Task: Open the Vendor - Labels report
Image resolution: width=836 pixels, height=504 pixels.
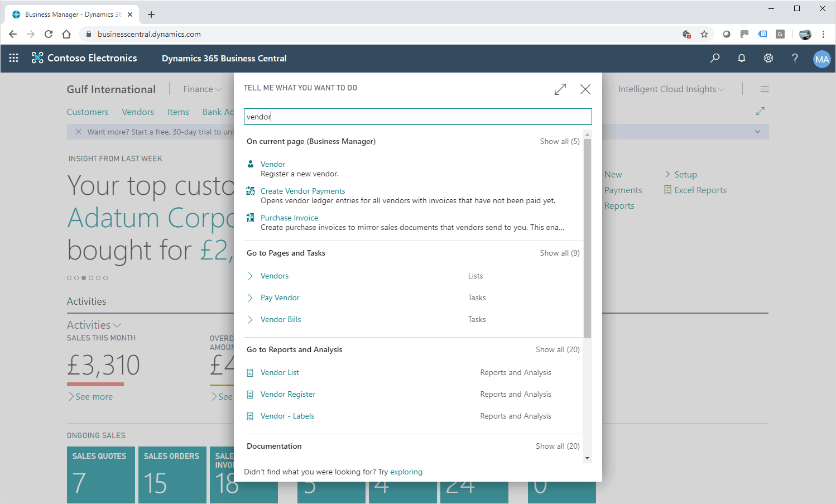Action: coord(287,416)
